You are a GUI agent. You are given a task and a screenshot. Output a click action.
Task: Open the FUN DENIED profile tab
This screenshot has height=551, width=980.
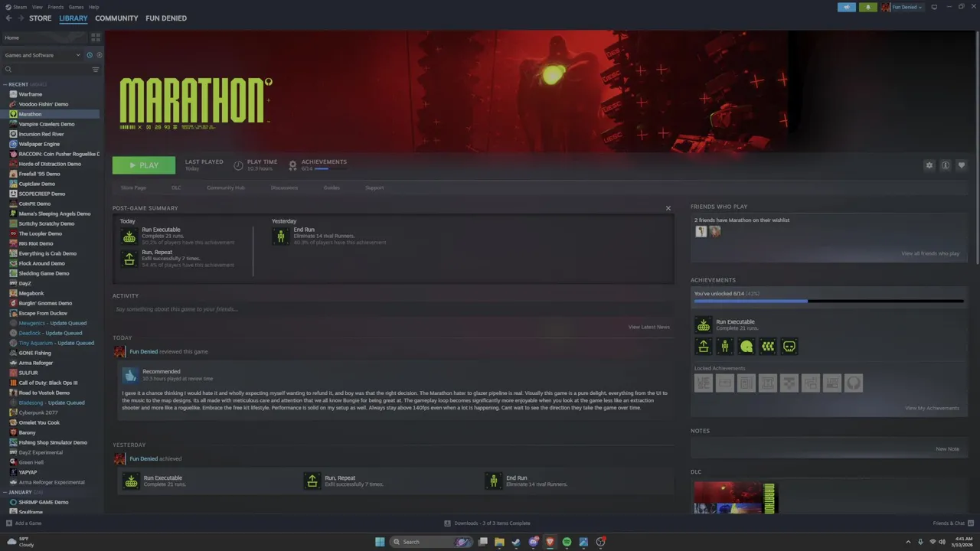pos(166,18)
